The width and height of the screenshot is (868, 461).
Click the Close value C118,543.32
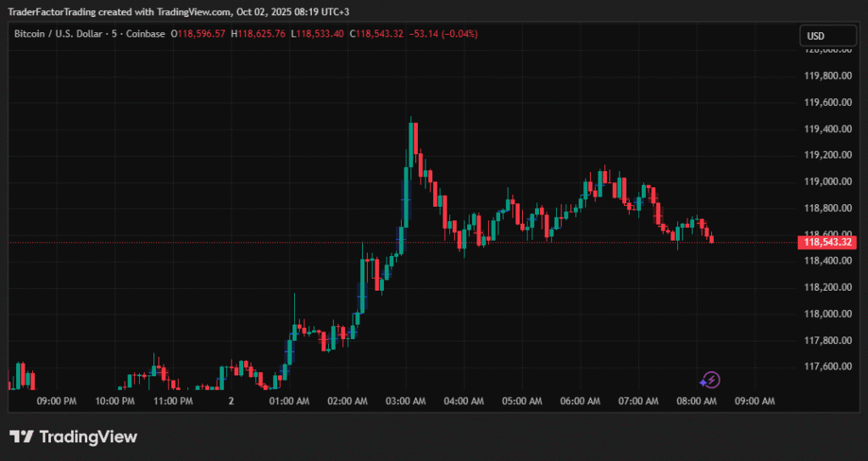(x=377, y=34)
